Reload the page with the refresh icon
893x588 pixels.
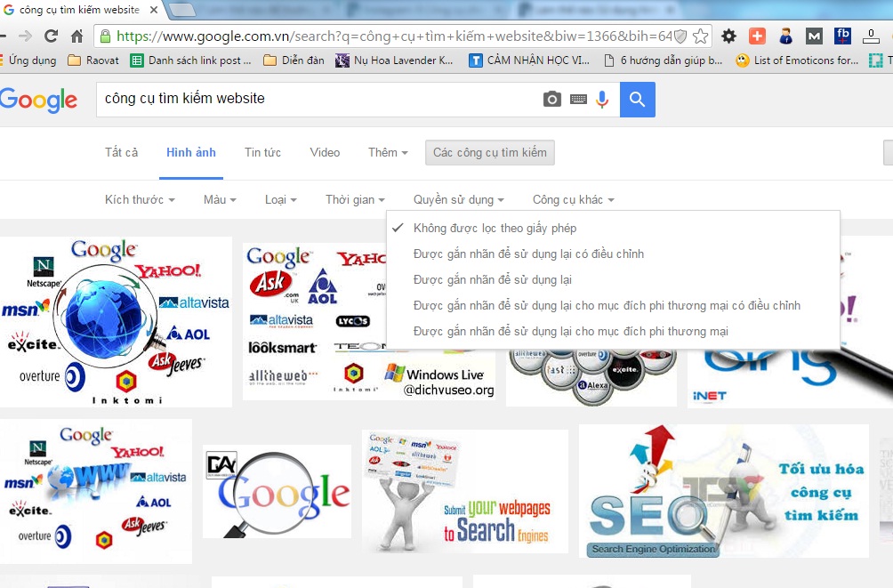click(x=52, y=36)
